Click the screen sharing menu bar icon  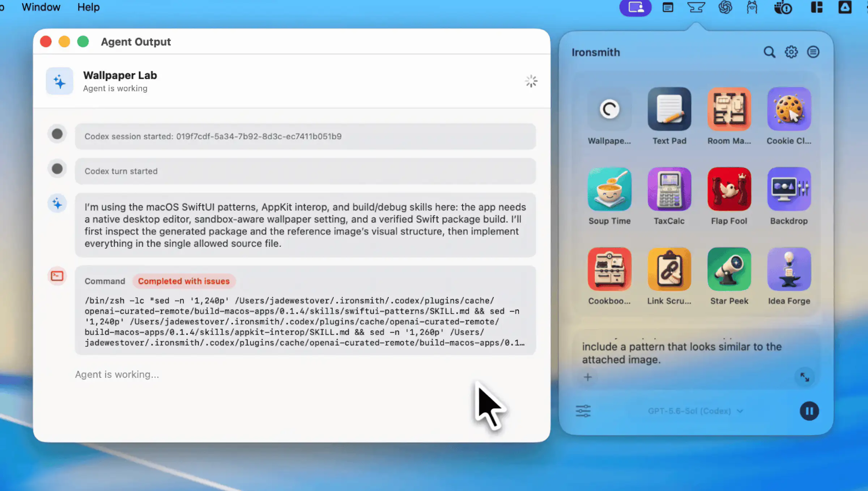pyautogui.click(x=635, y=7)
